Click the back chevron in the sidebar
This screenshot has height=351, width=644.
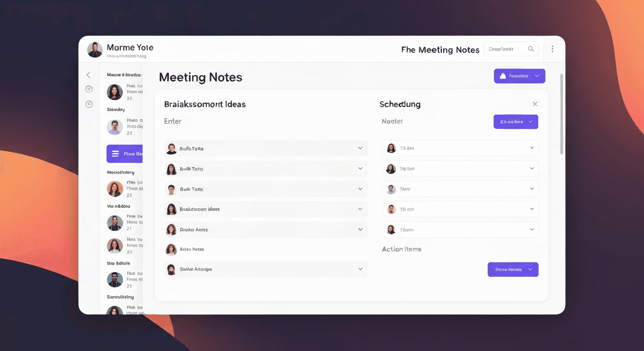tap(88, 74)
